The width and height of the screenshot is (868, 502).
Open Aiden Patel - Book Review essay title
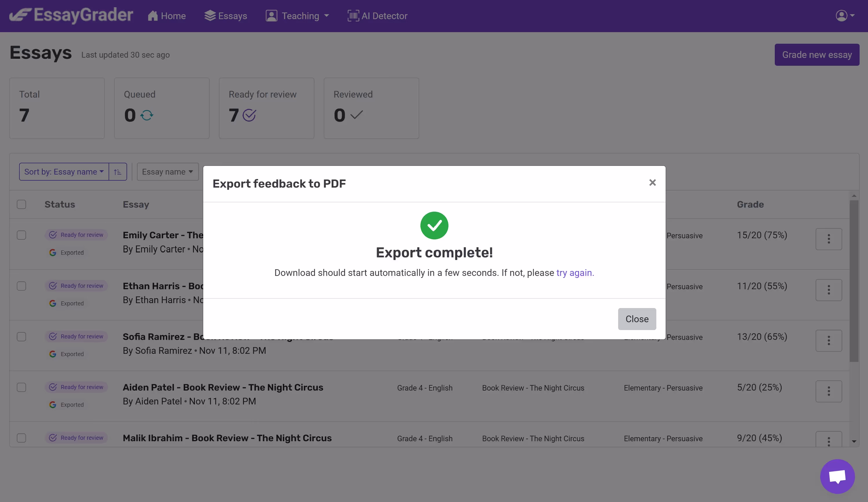pos(223,387)
